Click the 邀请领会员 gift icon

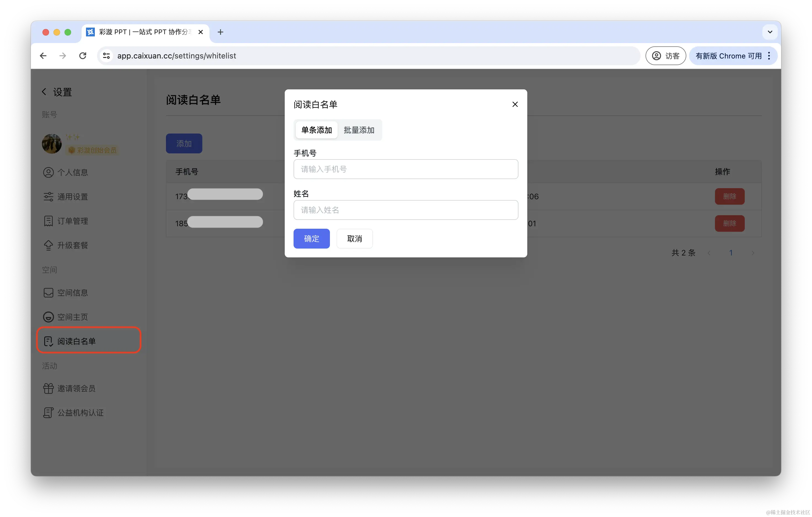(48, 388)
